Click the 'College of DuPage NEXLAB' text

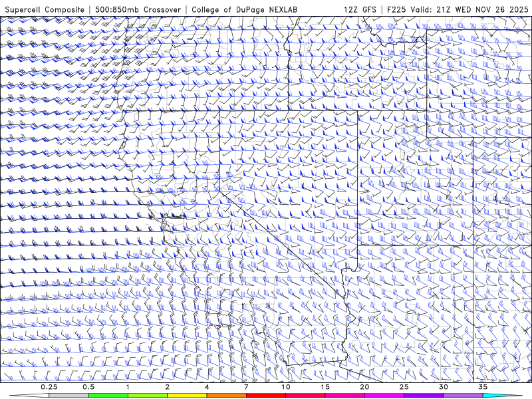[x=244, y=9]
